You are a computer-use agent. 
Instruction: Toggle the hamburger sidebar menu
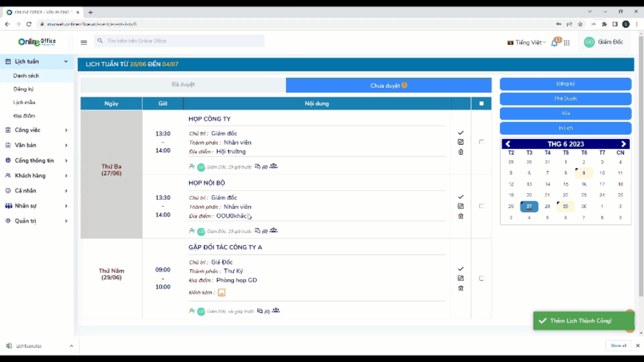point(84,42)
